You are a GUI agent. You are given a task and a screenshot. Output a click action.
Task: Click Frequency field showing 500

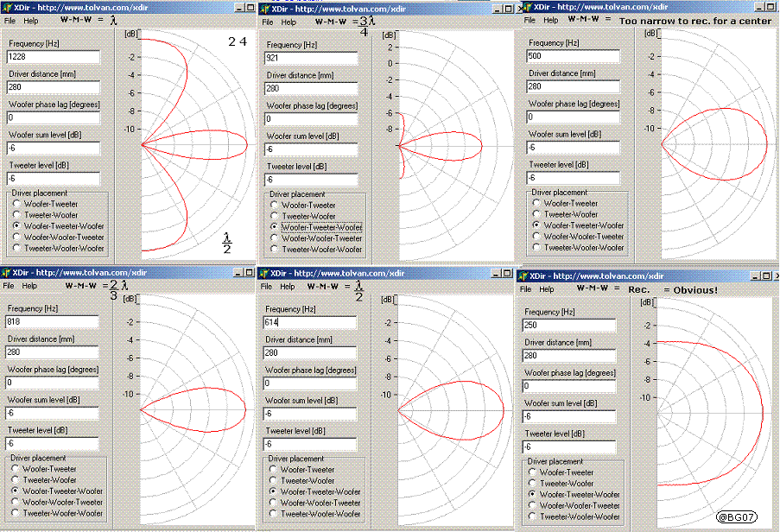point(573,55)
